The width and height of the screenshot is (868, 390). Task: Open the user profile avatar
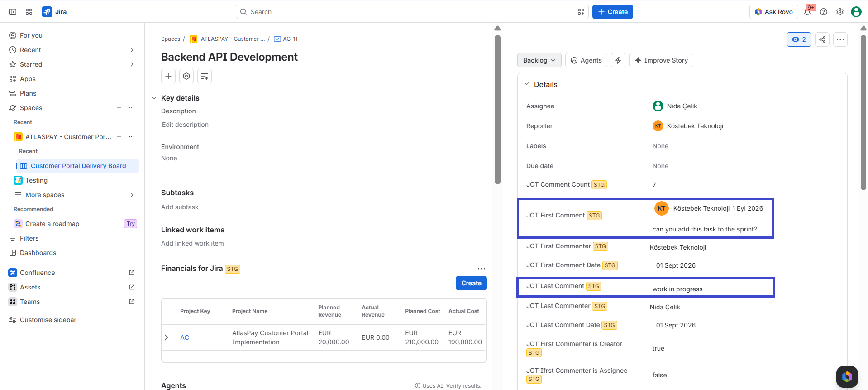(x=856, y=12)
